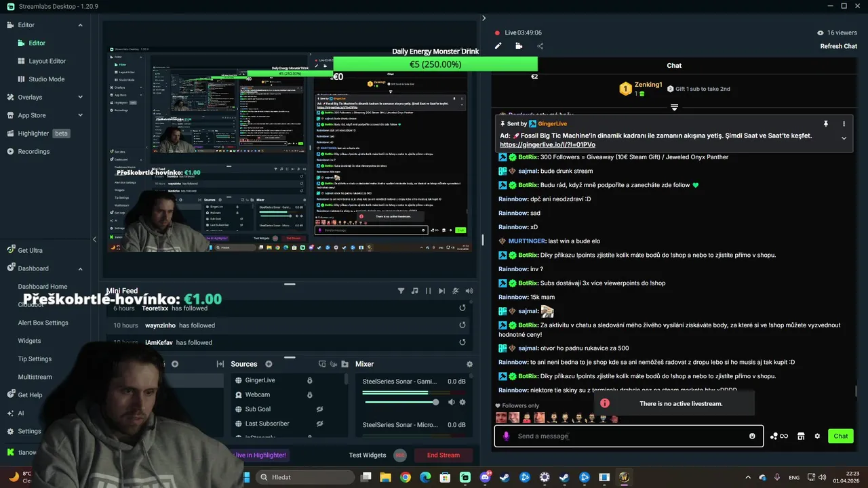The height and width of the screenshot is (488, 868).
Task: Click the music note icon in Mini Feed
Action: [414, 291]
